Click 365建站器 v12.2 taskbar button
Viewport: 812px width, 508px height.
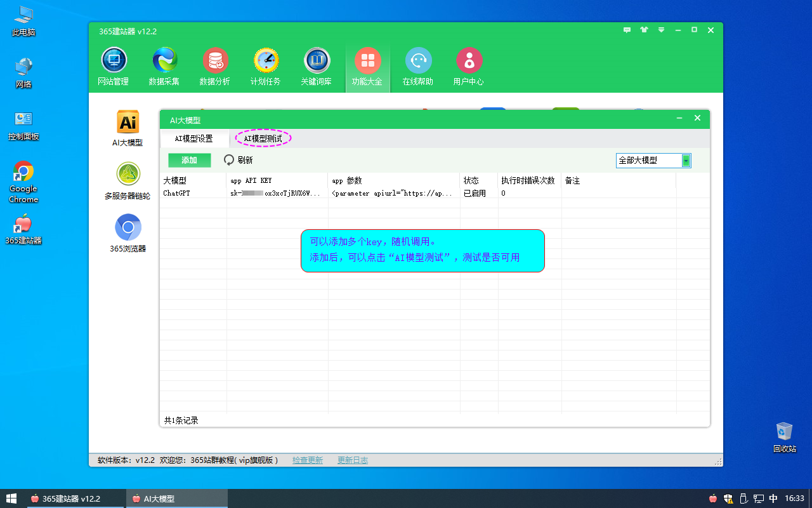75,499
